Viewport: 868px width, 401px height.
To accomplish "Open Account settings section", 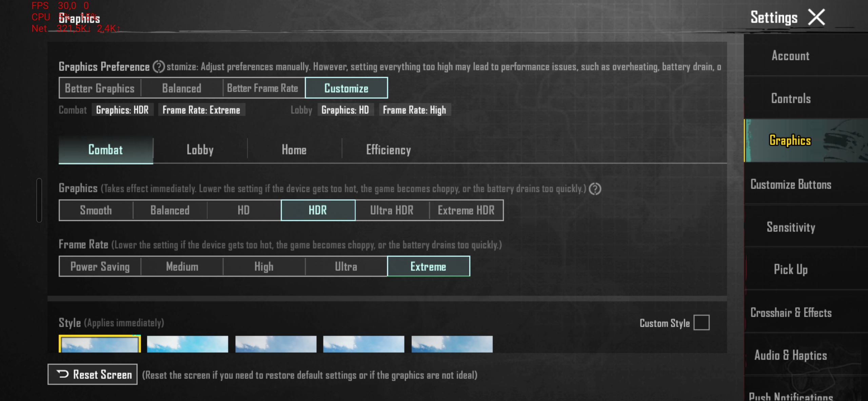I will tap(806, 55).
